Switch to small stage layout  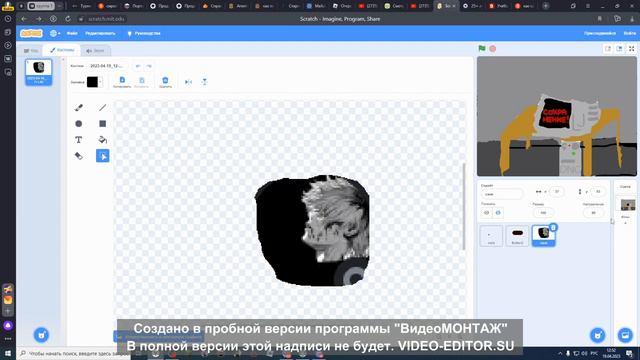coord(608,49)
